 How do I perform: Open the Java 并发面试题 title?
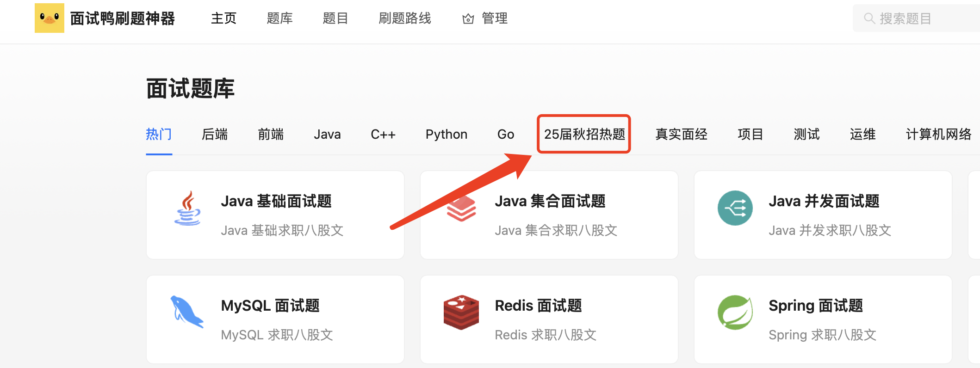point(824,201)
